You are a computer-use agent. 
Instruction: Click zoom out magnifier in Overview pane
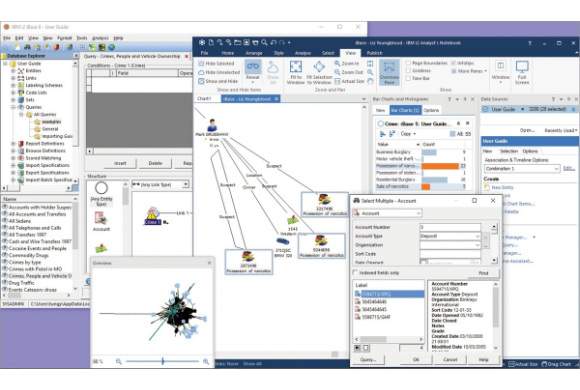(118, 362)
